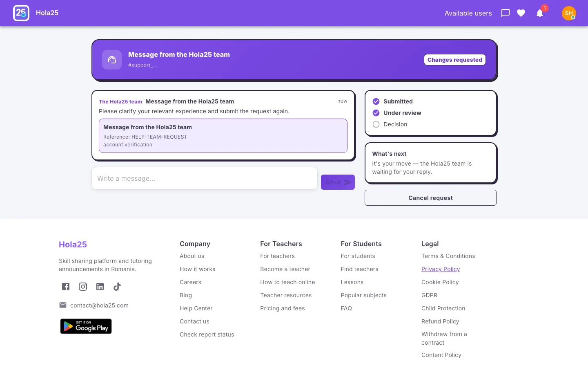Open Content Policy link
This screenshot has width=588, height=368.
(x=441, y=355)
